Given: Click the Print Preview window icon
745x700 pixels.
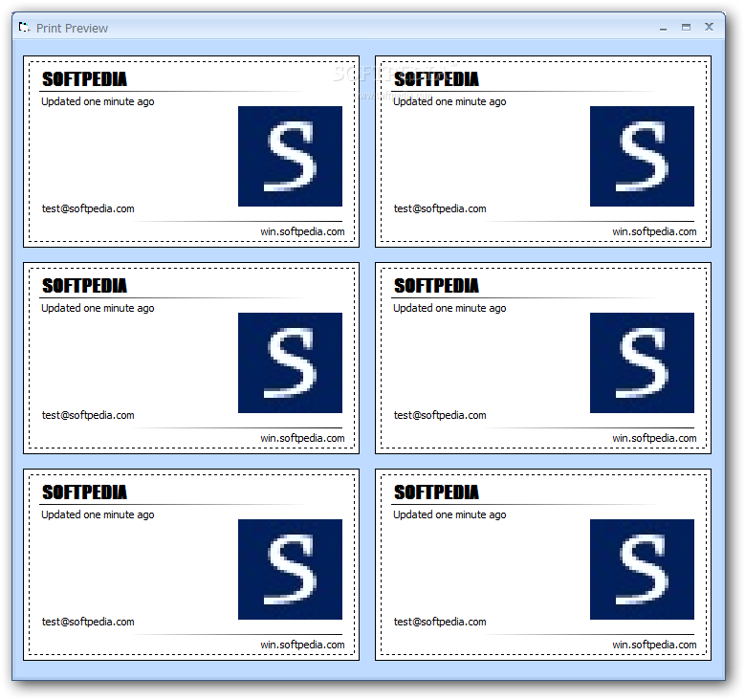Looking at the screenshot, I should pos(24,28).
